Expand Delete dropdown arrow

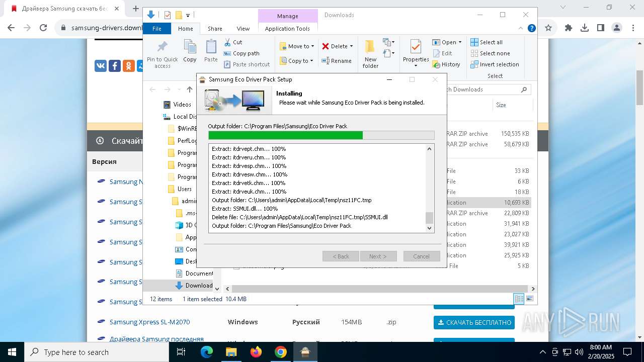tap(351, 46)
